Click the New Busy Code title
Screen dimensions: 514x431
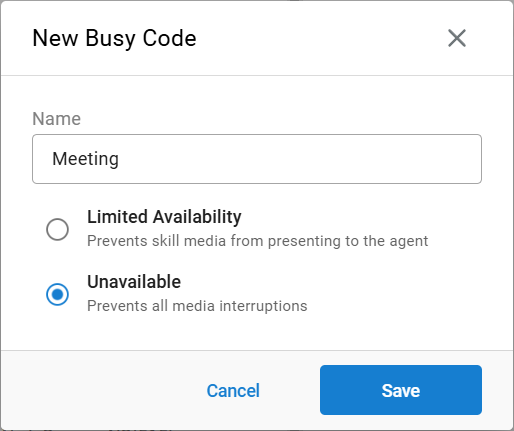coord(114,38)
